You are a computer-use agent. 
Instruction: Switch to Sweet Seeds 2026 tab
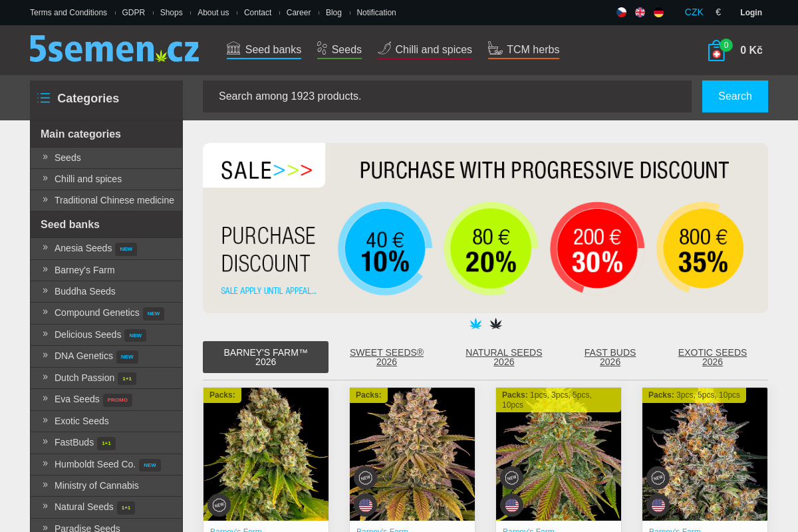pos(386,357)
